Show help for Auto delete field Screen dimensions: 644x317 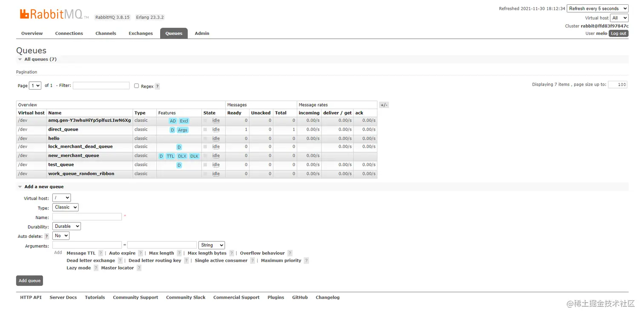pyautogui.click(x=47, y=236)
